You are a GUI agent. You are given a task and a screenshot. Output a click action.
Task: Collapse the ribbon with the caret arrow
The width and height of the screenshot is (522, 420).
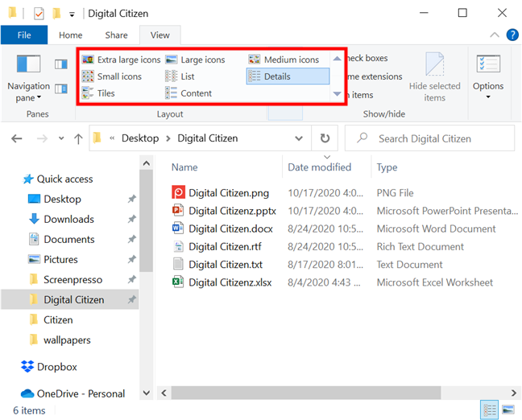(495, 35)
